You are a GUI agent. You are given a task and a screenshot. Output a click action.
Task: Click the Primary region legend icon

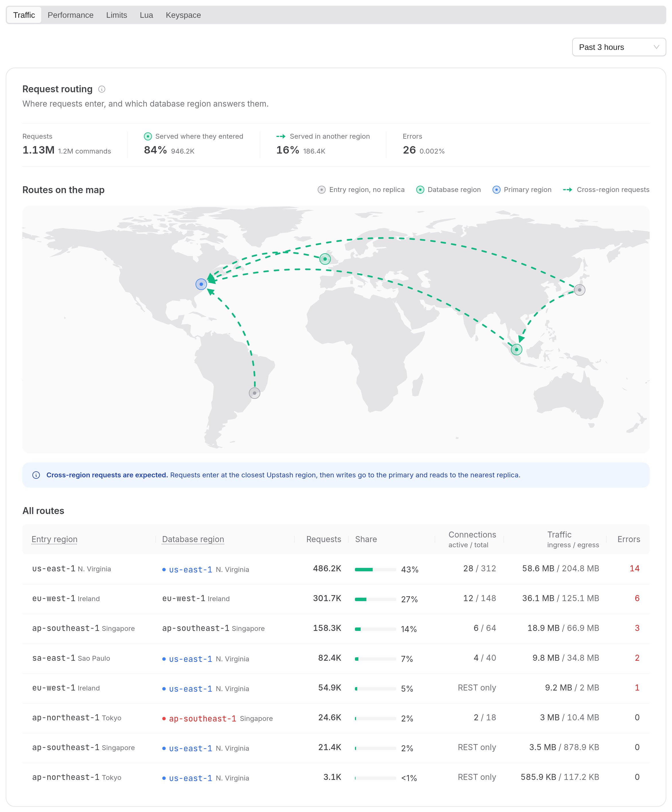tap(496, 190)
